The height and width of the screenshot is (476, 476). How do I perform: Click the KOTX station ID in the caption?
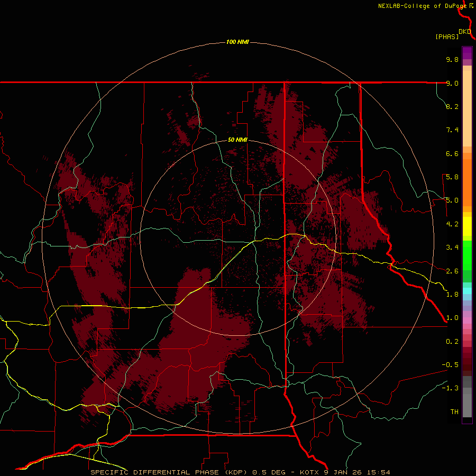(309, 472)
